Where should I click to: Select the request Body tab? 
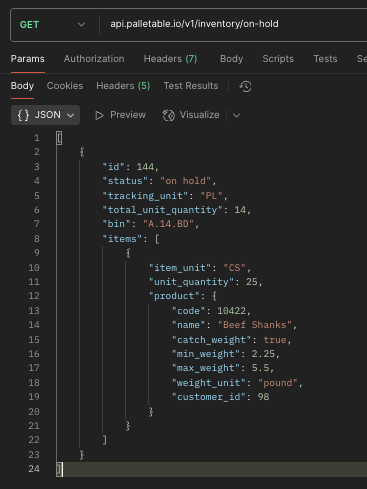click(x=231, y=59)
